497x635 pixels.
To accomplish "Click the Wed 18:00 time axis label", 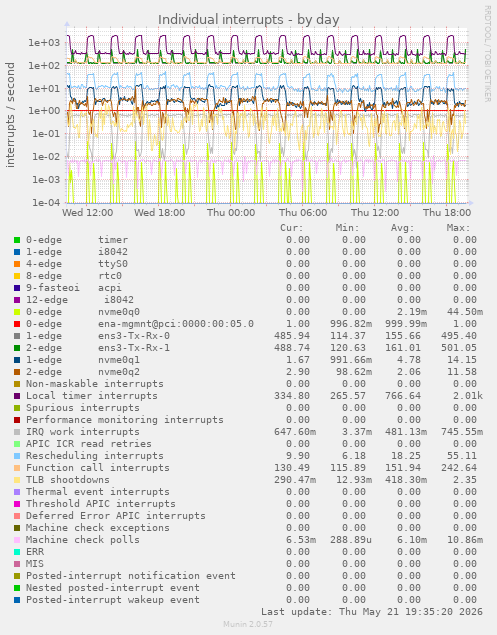I will pos(159,213).
